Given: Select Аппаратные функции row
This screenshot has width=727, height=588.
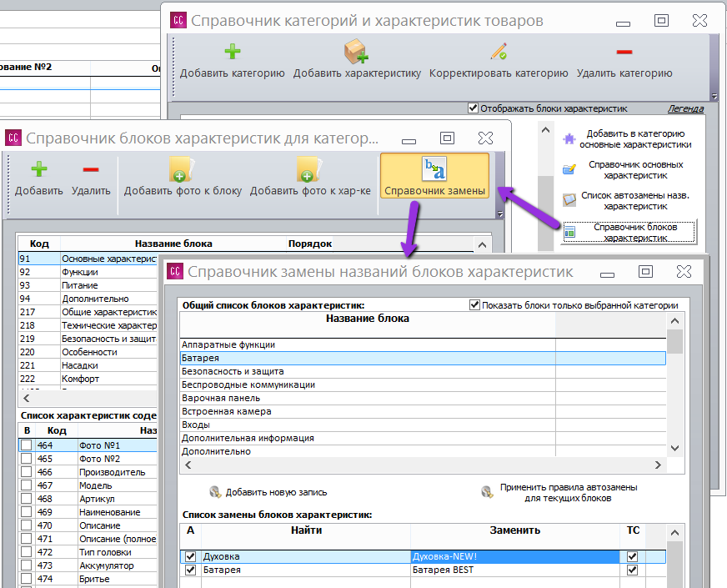Looking at the screenshot, I should (x=423, y=344).
